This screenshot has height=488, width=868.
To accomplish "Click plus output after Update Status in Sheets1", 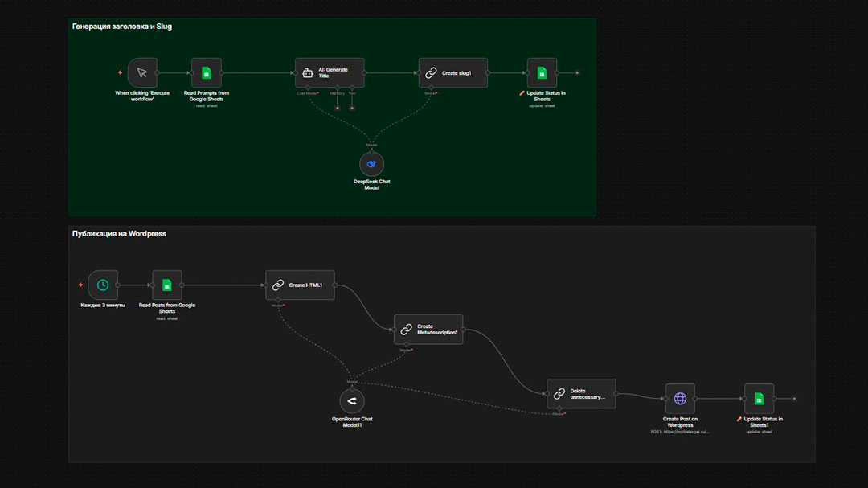I will tap(794, 398).
